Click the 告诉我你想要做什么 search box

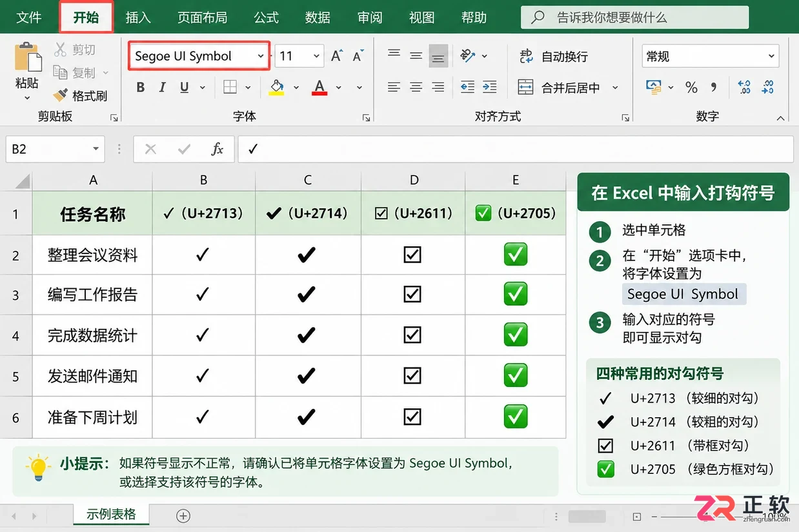pos(635,17)
